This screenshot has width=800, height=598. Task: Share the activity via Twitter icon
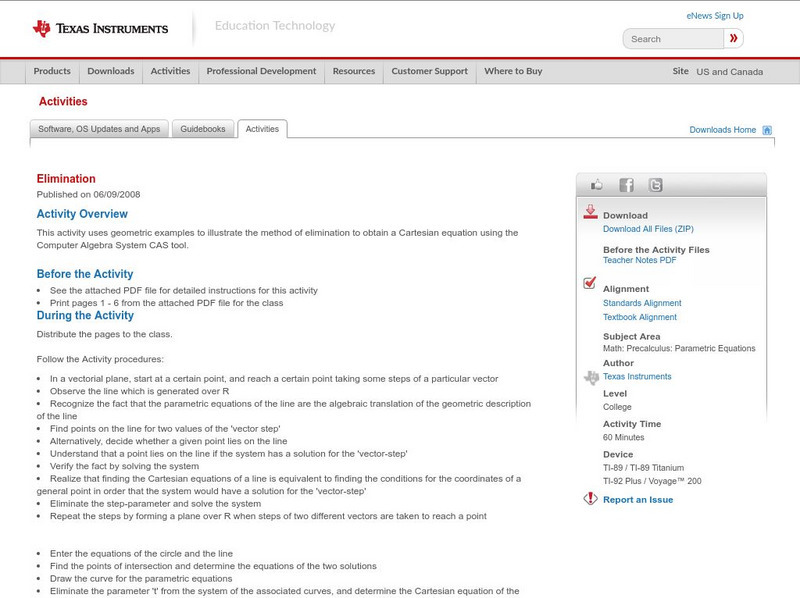655,185
